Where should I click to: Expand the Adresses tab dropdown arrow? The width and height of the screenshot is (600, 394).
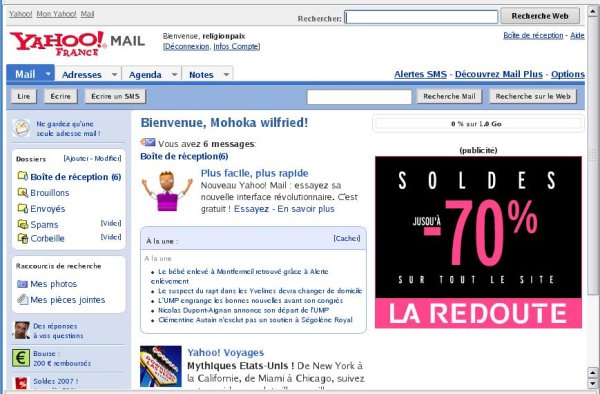[x=114, y=74]
